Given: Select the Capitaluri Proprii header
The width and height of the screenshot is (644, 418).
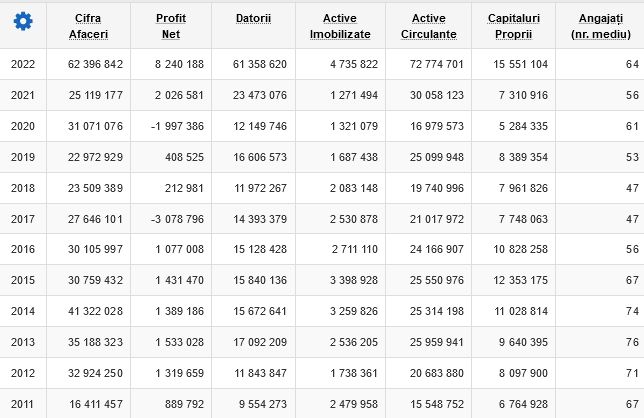Looking at the screenshot, I should [514, 26].
